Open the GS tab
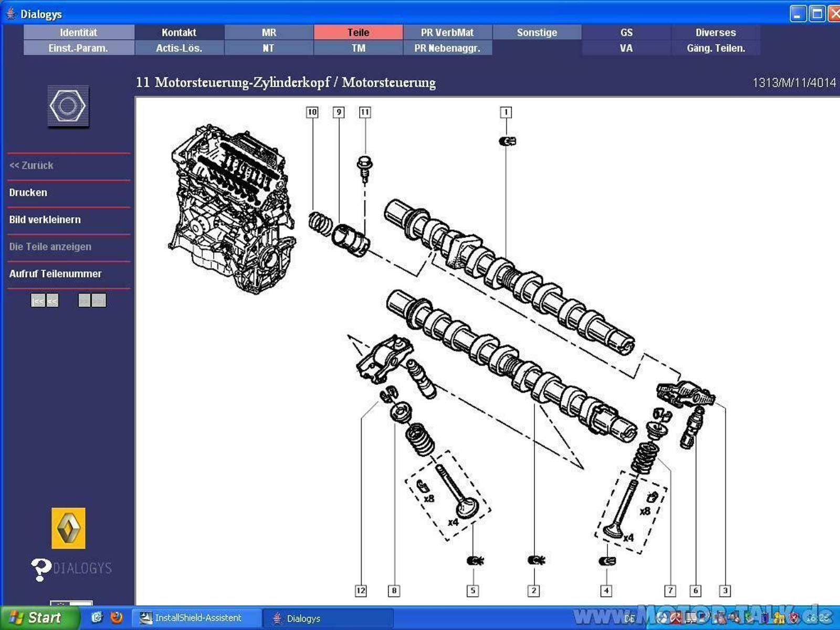This screenshot has height=630, width=840. [626, 32]
